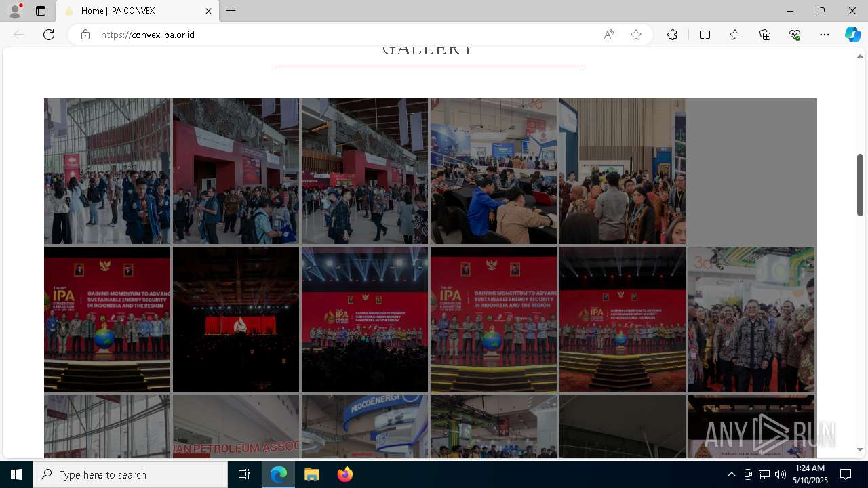
Task: Open gallery photo of red entrance wall
Action: (x=236, y=171)
